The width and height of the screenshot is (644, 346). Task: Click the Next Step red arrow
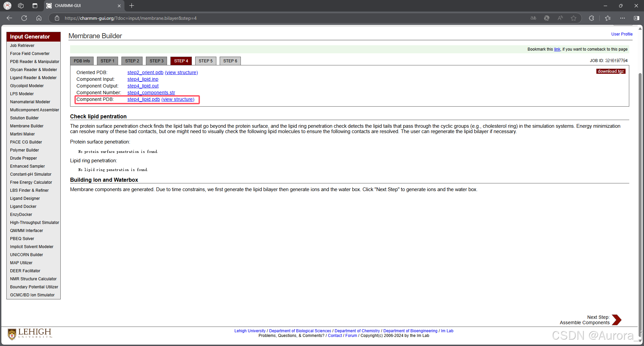point(616,320)
